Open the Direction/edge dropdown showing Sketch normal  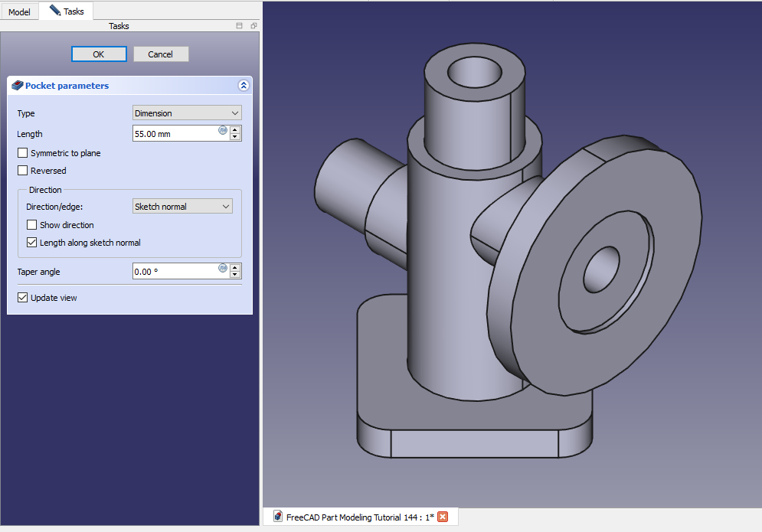[x=182, y=207]
